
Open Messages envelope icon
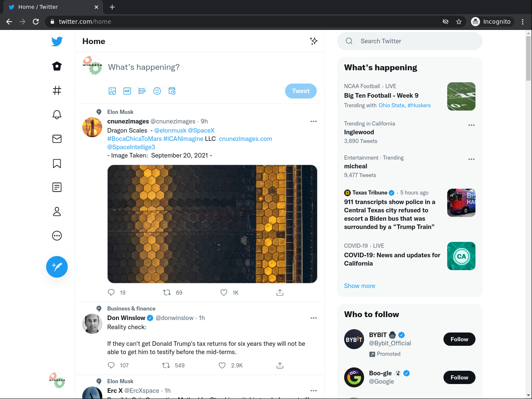pyautogui.click(x=57, y=139)
